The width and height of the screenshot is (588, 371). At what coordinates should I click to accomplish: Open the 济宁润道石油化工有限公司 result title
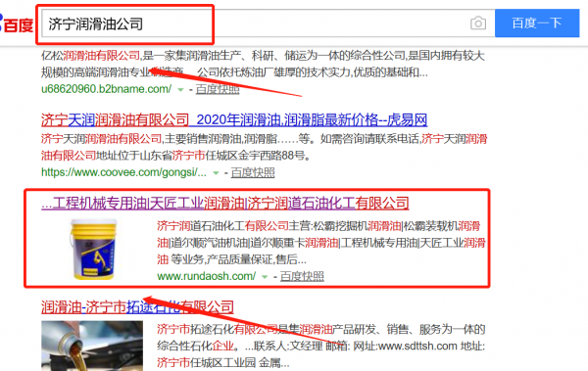click(x=225, y=203)
